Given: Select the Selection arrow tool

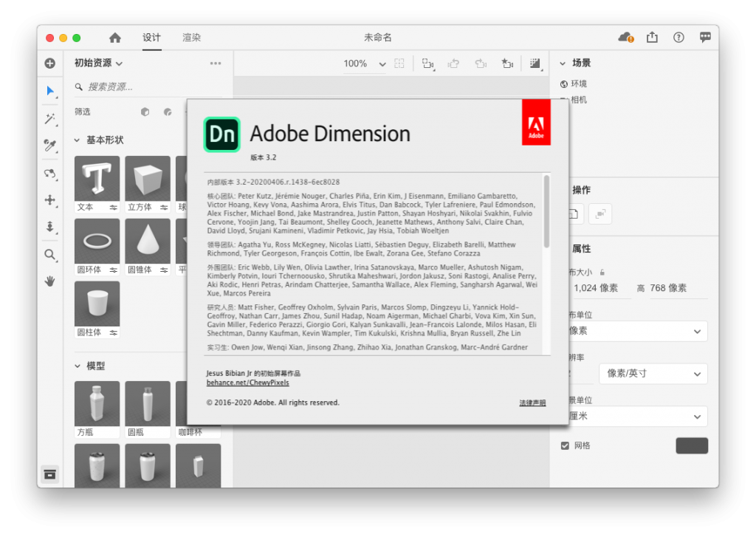Looking at the screenshot, I should pyautogui.click(x=50, y=91).
